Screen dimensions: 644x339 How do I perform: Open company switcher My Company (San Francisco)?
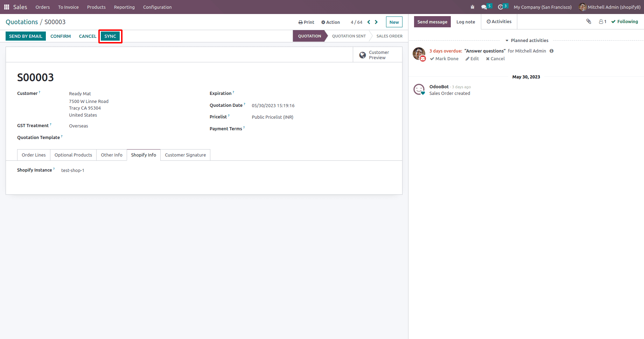(542, 7)
